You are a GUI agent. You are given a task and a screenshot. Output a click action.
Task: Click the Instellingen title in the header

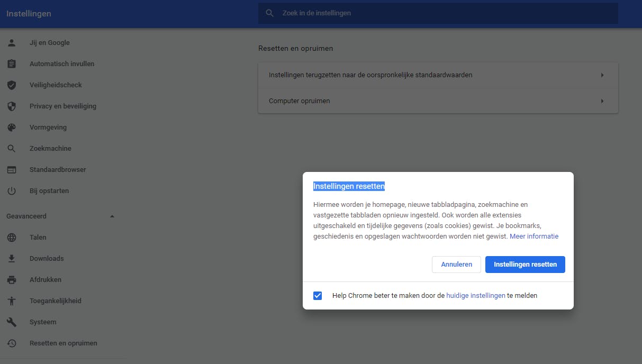click(29, 14)
